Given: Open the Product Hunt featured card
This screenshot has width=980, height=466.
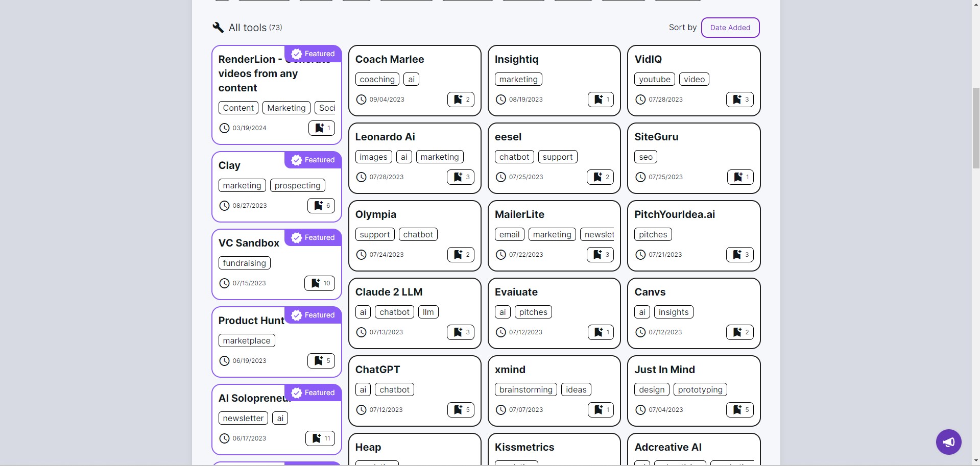Looking at the screenshot, I should (x=251, y=321).
